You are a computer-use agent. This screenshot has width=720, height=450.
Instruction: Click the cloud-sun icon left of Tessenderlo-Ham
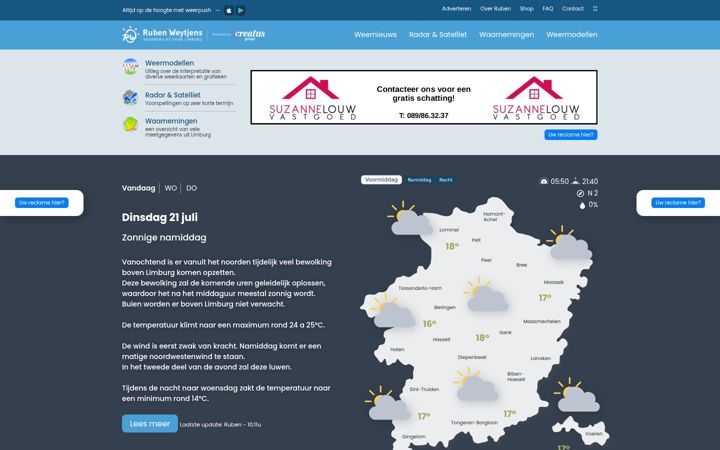[x=393, y=311]
